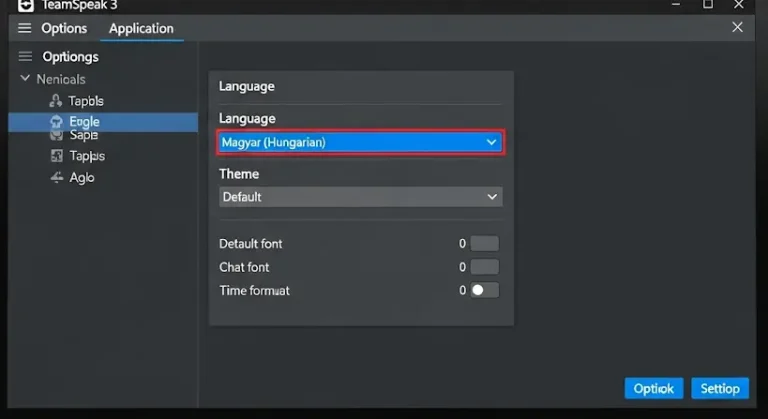Click the TeamSpeak 3 logo icon

25,5
